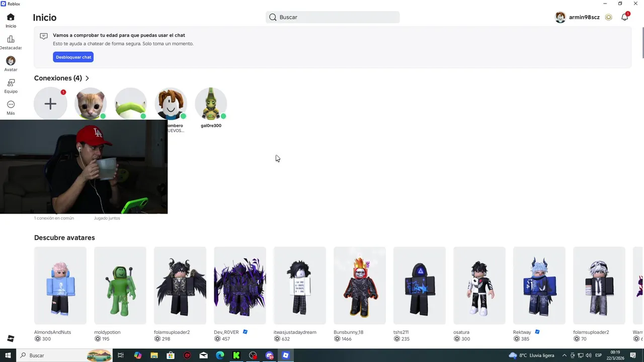Open the Bunsbunny_18 flaming skull avatar
644x362 pixels.
click(360, 285)
